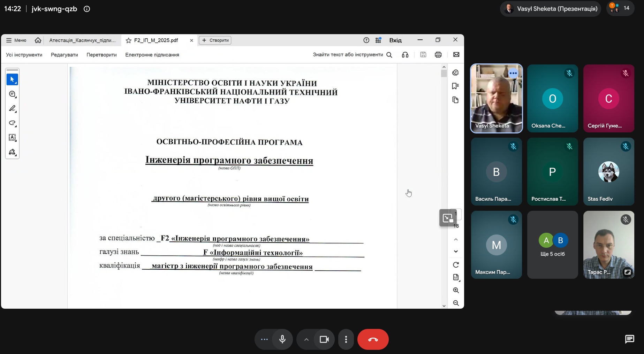This screenshot has height=354, width=644.
Task: Open the apps grid icon
Action: (x=378, y=40)
